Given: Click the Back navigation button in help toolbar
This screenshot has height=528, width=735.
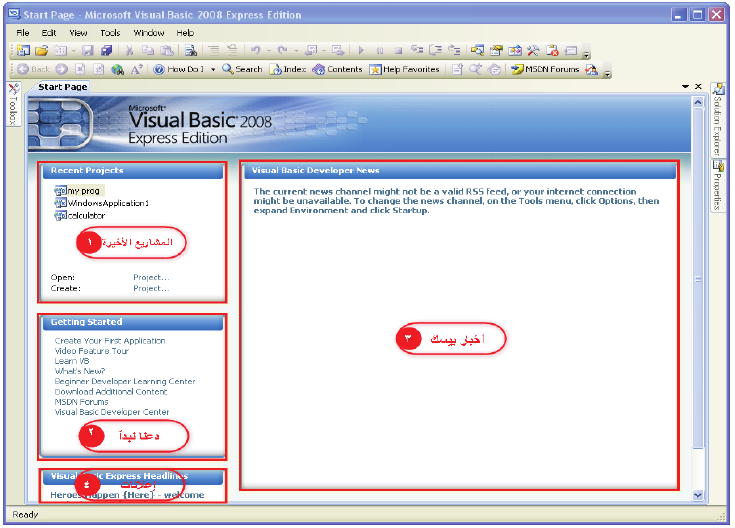Looking at the screenshot, I should tap(33, 69).
